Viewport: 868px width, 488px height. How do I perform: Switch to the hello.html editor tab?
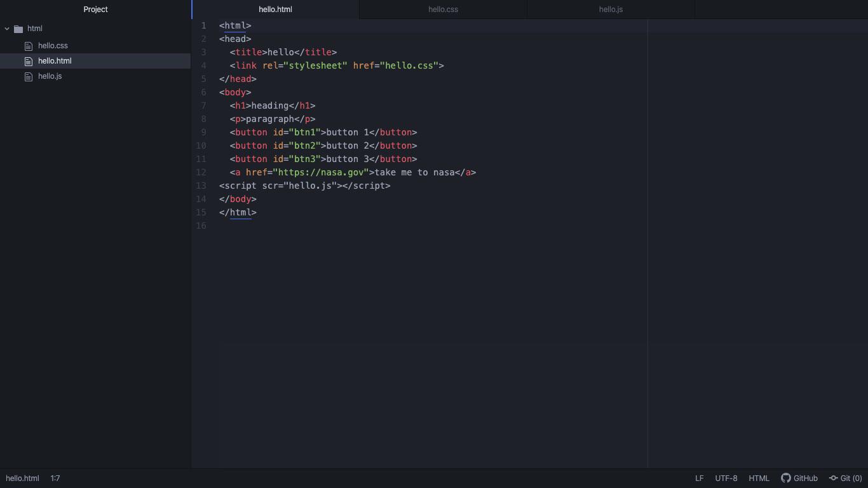[x=275, y=10]
